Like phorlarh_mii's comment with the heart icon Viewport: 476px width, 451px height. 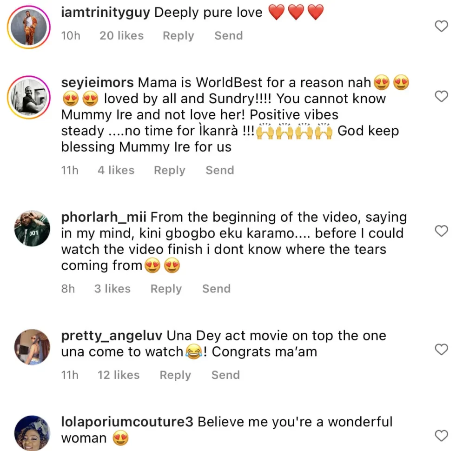point(441,231)
